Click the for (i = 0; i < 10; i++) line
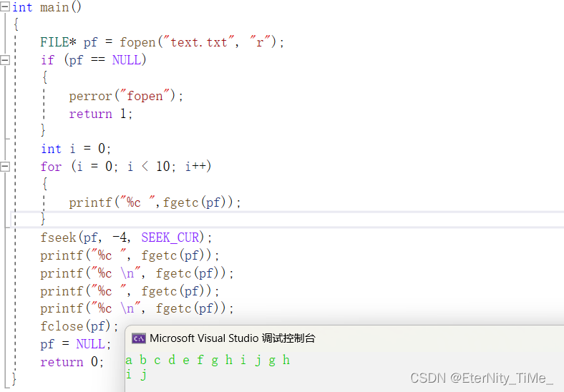 click(126, 167)
